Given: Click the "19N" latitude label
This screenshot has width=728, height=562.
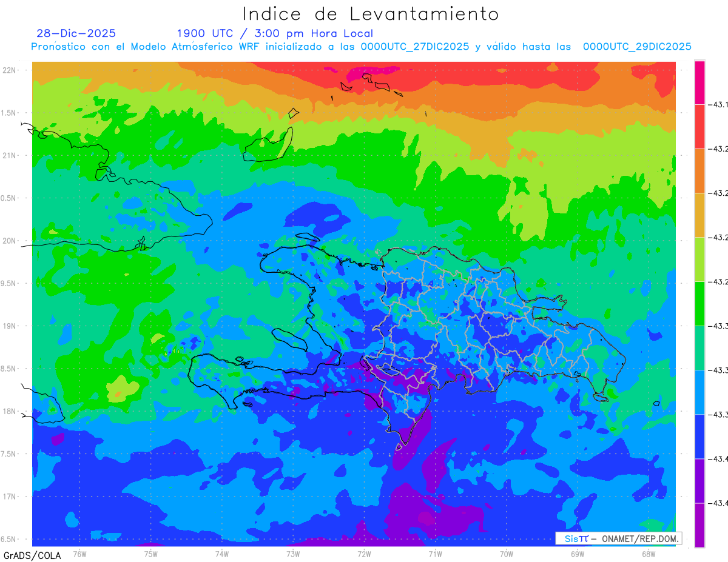Looking at the screenshot, I should (x=10, y=326).
